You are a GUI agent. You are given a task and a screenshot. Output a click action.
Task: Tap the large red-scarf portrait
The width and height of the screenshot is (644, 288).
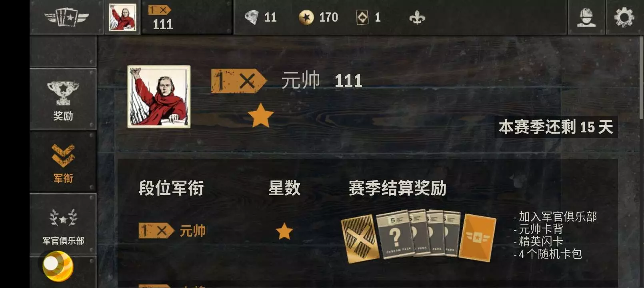tap(159, 97)
